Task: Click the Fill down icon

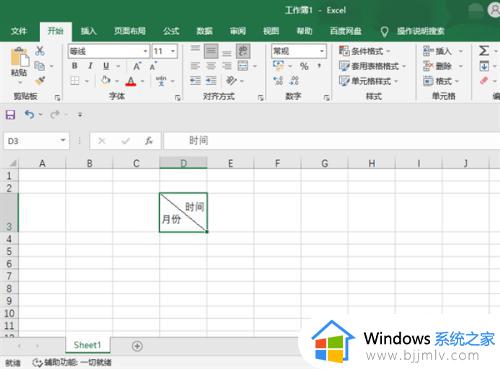Action: point(484,66)
